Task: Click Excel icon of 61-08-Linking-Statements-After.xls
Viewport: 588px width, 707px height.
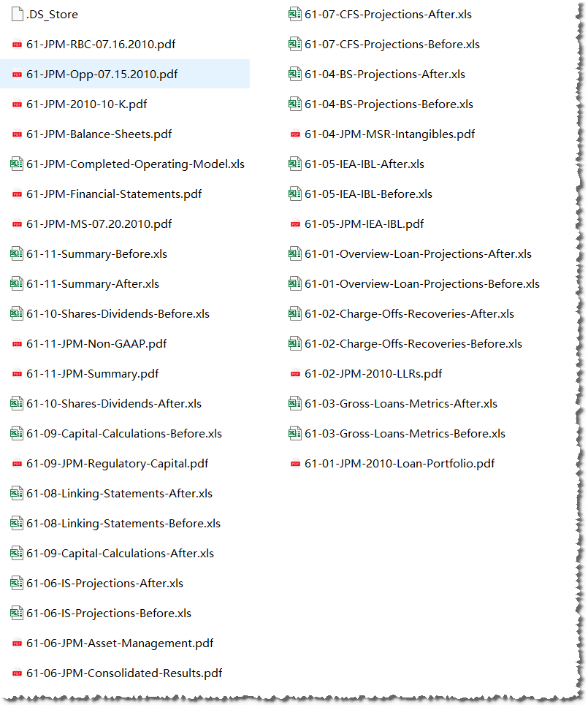Action: click(17, 493)
